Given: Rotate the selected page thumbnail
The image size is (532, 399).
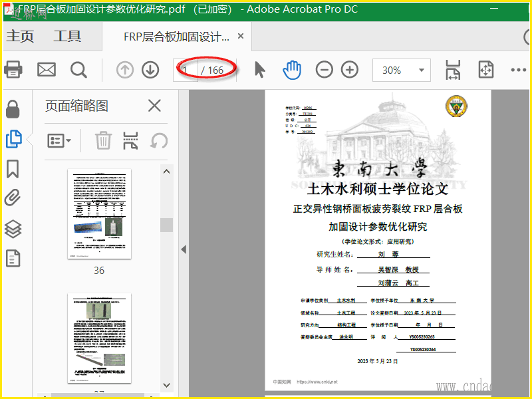Looking at the screenshot, I should click(159, 140).
